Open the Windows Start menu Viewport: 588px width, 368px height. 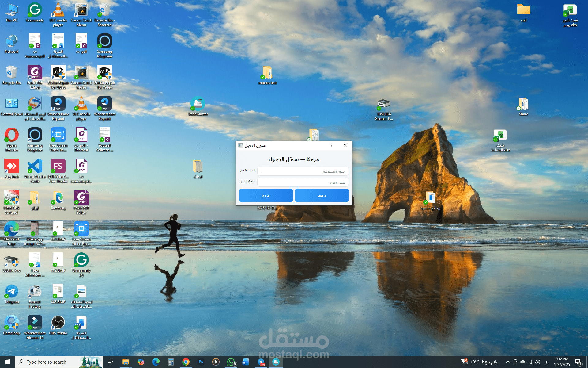coord(7,362)
